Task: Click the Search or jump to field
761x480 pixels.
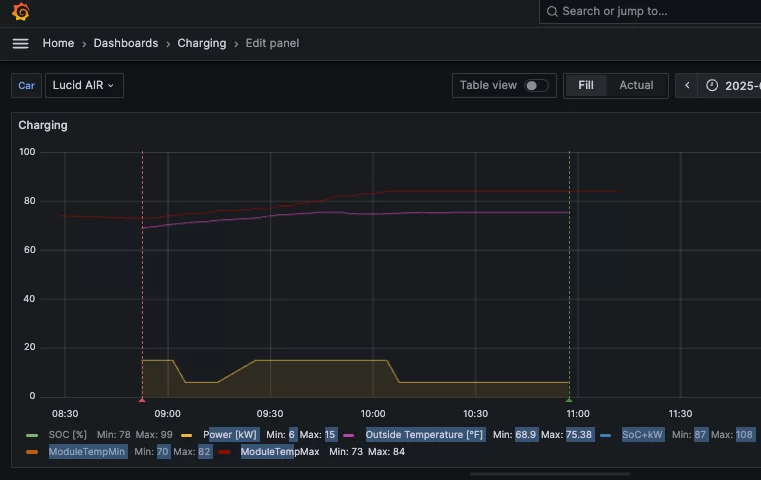Action: click(x=650, y=12)
